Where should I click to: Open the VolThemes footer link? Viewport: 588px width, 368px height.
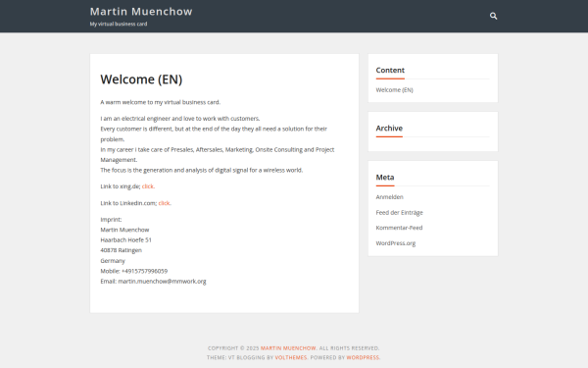[x=291, y=358]
